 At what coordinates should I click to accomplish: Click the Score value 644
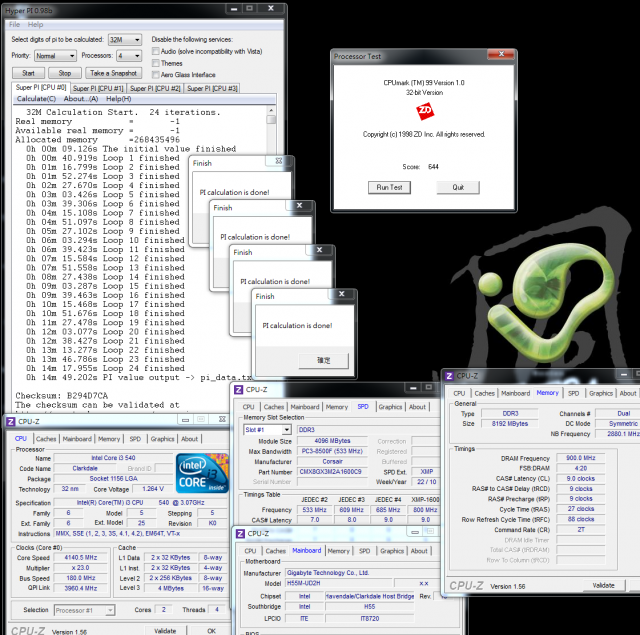click(x=433, y=167)
